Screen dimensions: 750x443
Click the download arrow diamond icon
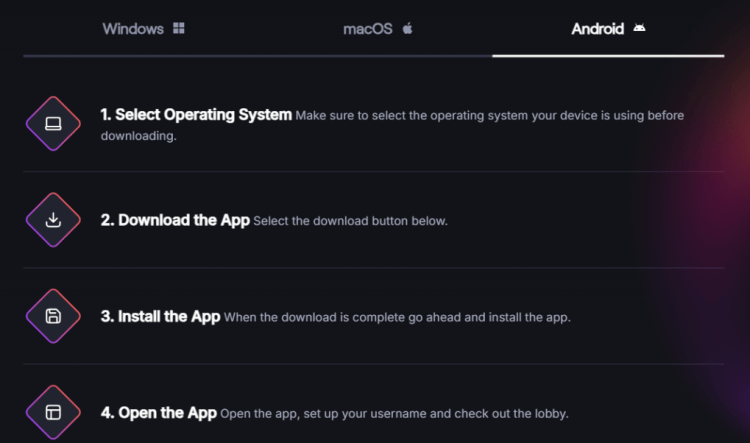point(53,220)
